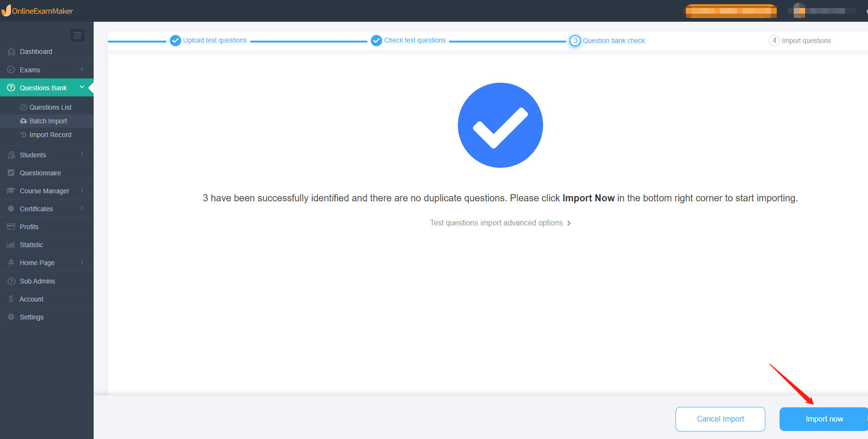
Task: Expand the Certificates chevron
Action: 82,209
